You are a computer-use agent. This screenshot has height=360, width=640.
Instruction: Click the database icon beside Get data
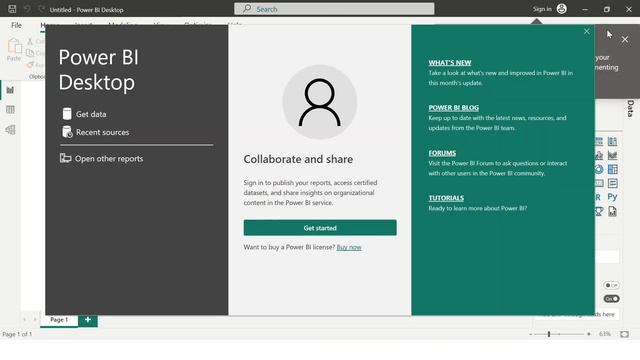point(67,113)
